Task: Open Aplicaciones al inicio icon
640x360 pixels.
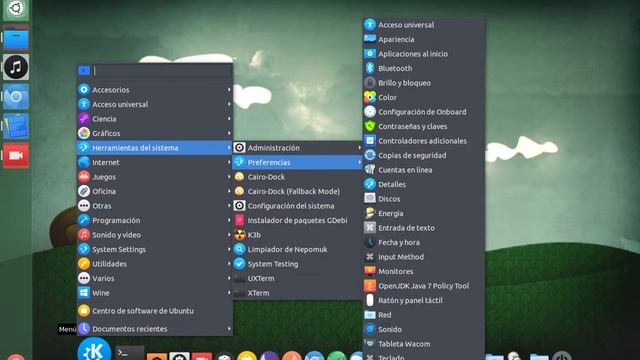Action: [x=370, y=53]
